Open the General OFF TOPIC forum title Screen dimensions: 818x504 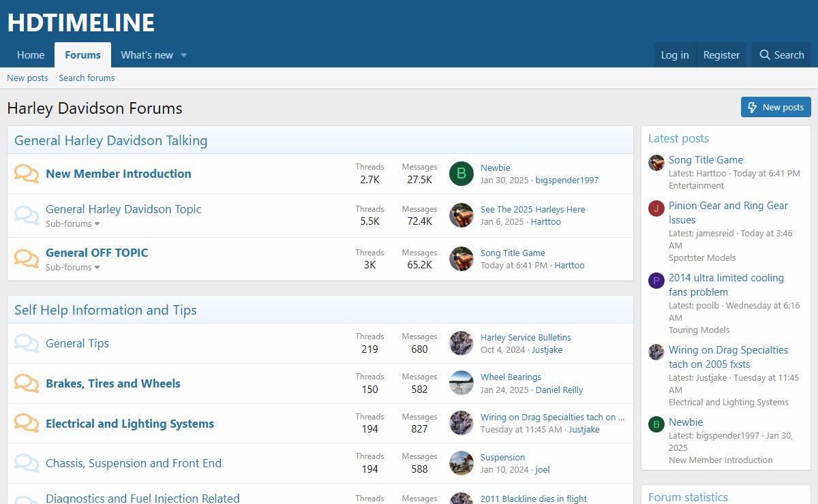tap(97, 253)
